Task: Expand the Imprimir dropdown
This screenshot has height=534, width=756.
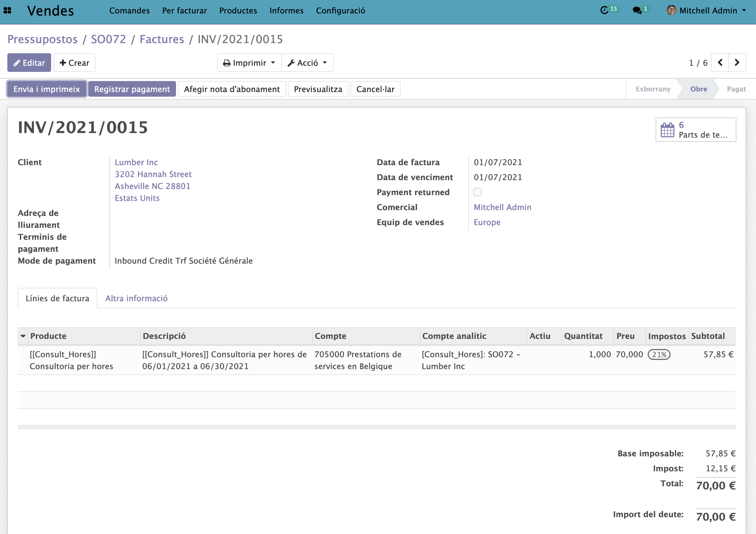Action: pos(249,62)
